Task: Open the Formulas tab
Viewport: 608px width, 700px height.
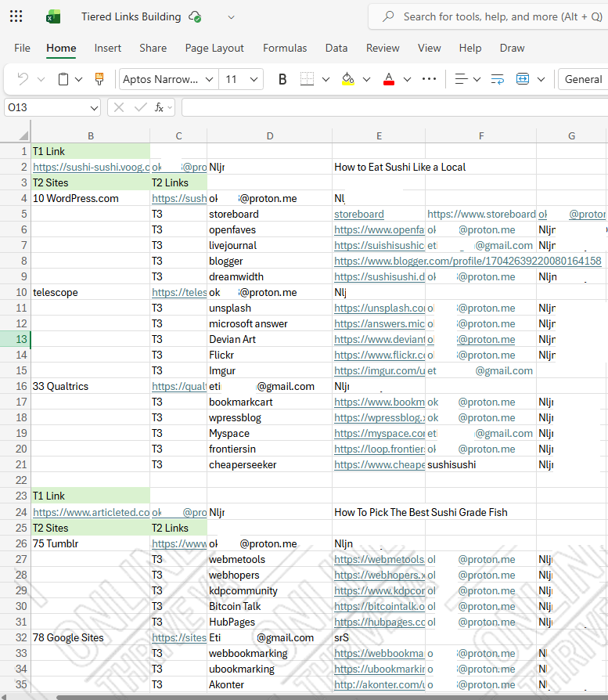Action: pyautogui.click(x=285, y=48)
